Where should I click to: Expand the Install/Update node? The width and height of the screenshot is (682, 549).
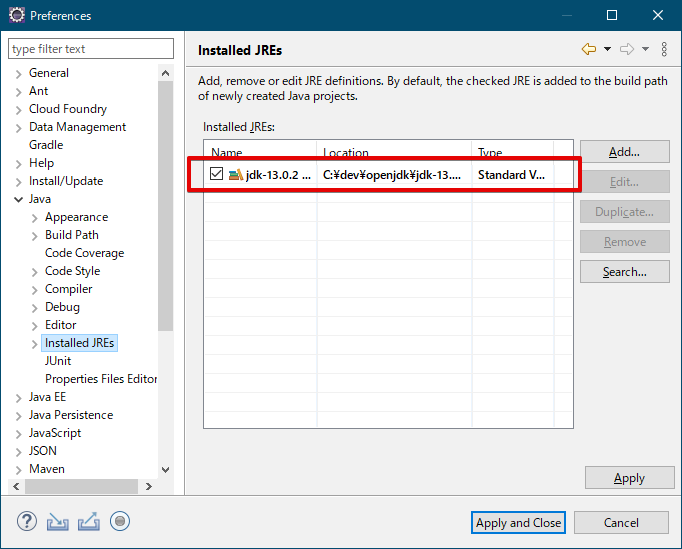pos(18,182)
